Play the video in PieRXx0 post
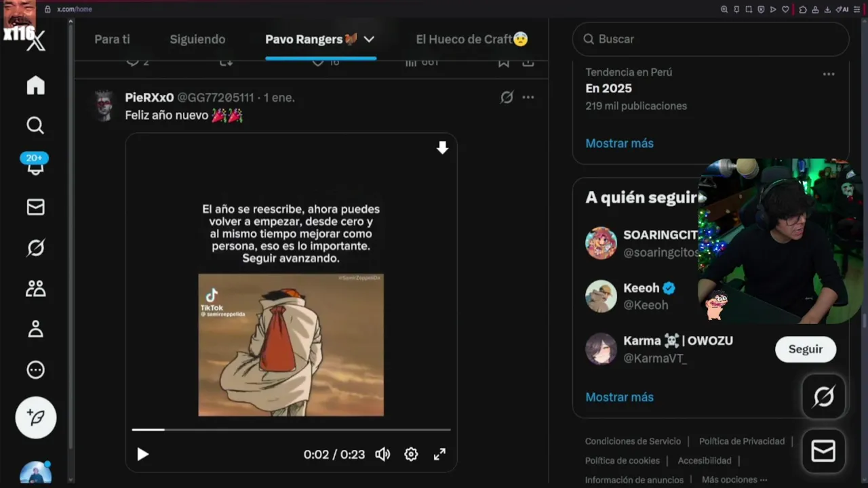The image size is (868, 488). point(142,454)
